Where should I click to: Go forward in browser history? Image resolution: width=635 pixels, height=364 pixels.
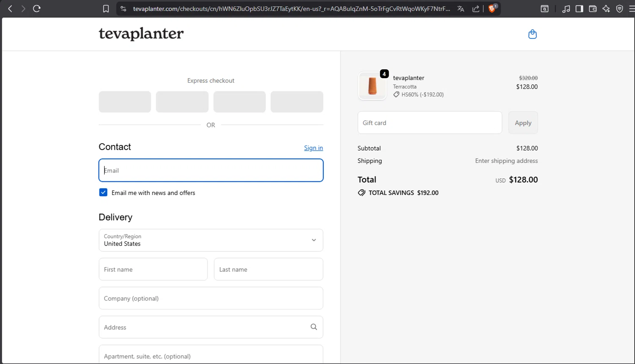[x=23, y=8]
